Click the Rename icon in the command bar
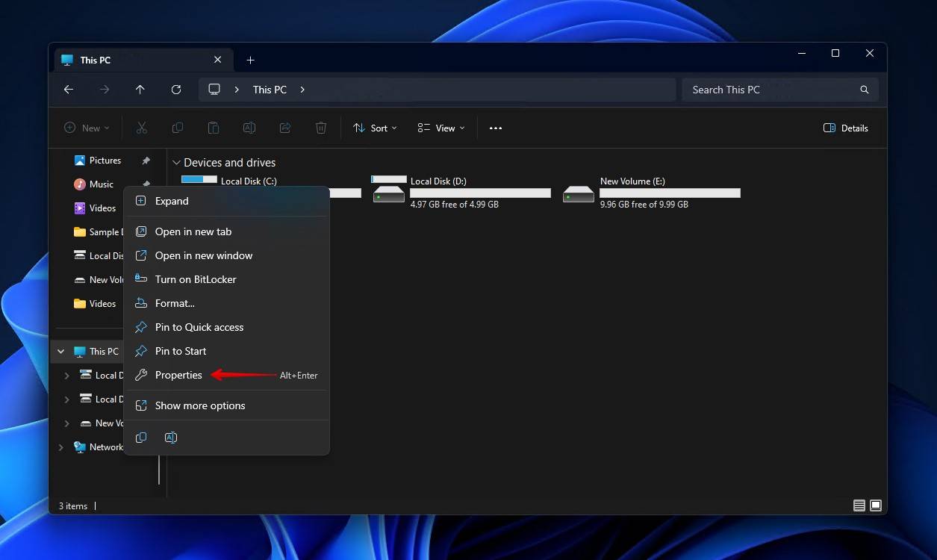Viewport: 937px width, 560px height. point(249,128)
